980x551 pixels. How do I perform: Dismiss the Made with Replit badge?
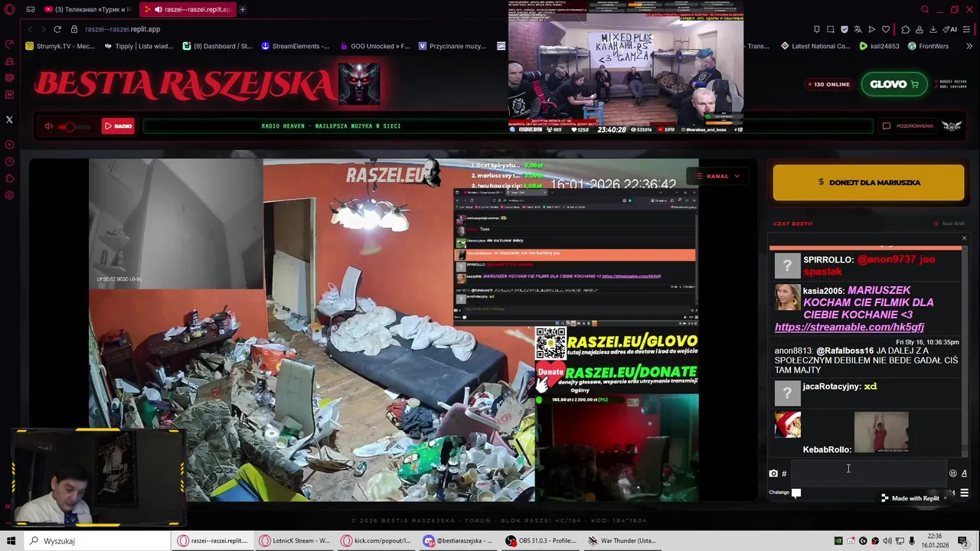(x=945, y=498)
